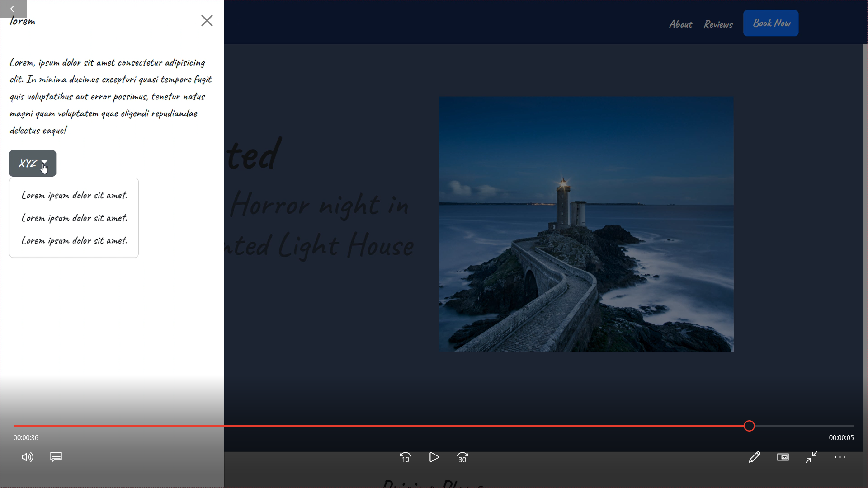Skip back 10 seconds
This screenshot has height=488, width=868.
coord(405,458)
